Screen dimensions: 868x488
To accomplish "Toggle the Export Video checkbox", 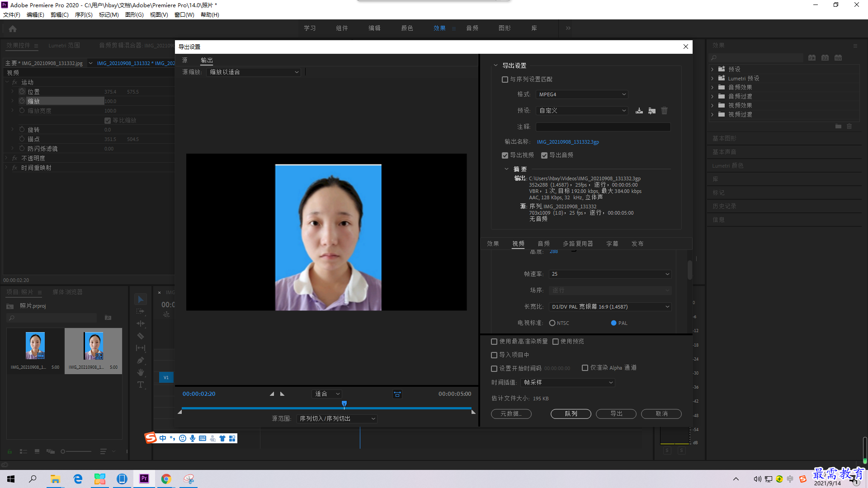I will [505, 155].
